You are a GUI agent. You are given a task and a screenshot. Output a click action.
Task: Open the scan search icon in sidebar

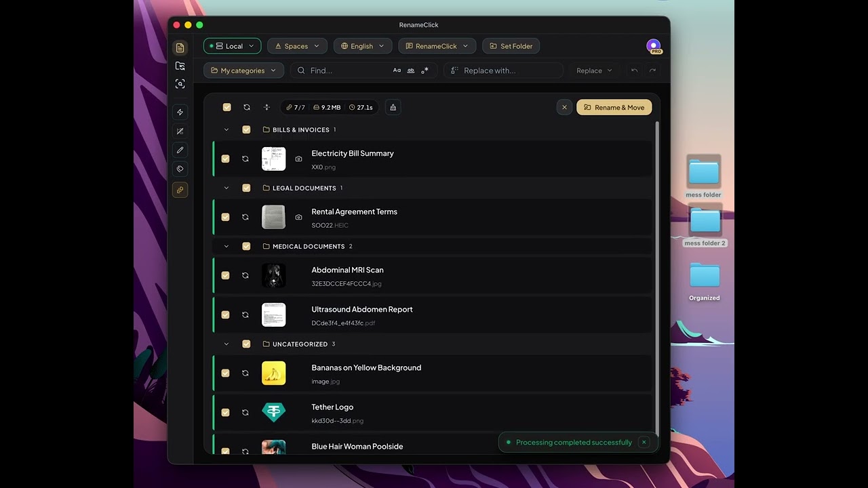(180, 84)
